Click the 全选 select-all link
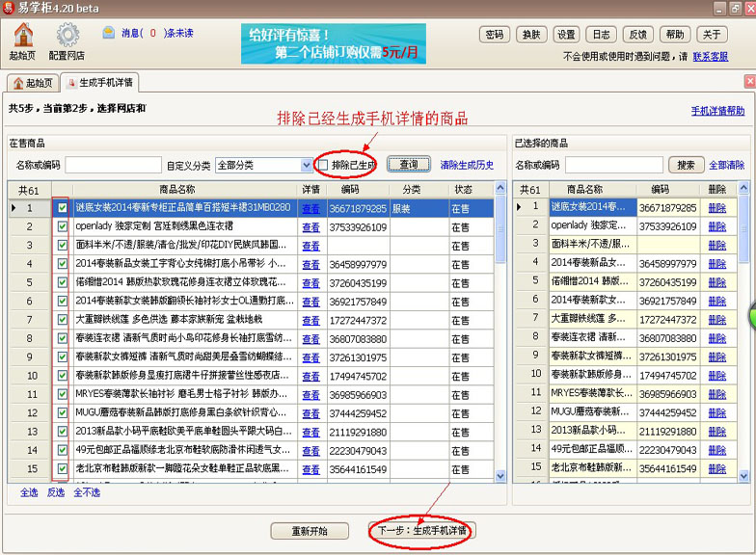 (29, 492)
